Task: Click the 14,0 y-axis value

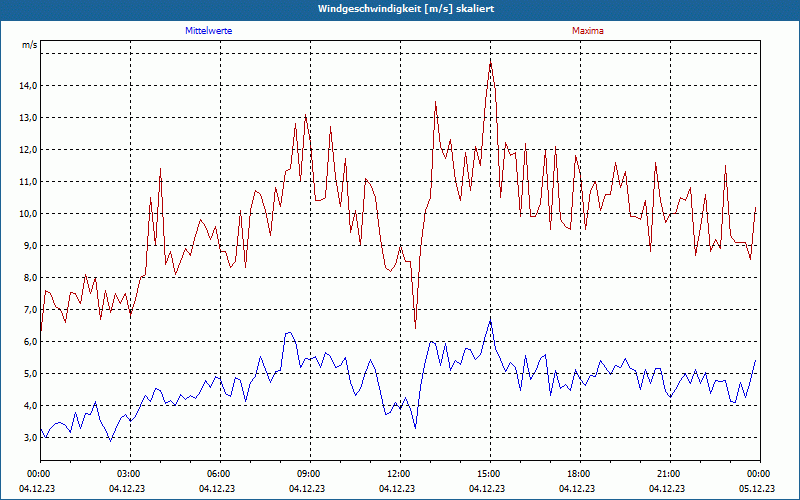Action: (x=29, y=86)
